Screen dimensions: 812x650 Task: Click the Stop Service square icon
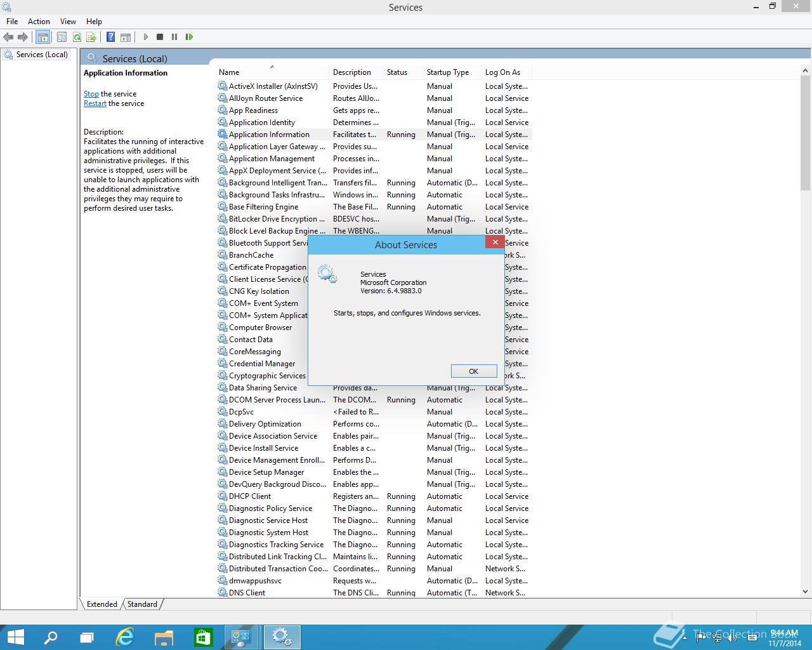point(160,37)
